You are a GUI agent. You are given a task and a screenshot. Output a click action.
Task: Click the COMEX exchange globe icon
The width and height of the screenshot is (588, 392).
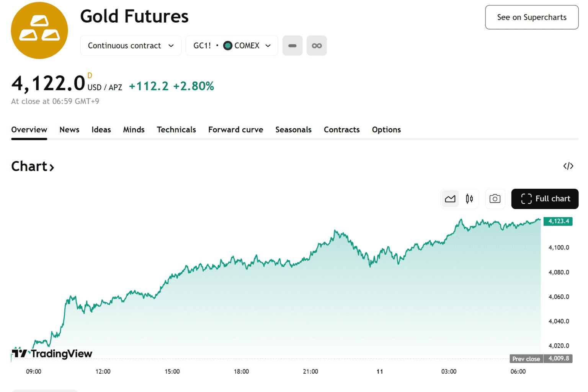point(228,46)
